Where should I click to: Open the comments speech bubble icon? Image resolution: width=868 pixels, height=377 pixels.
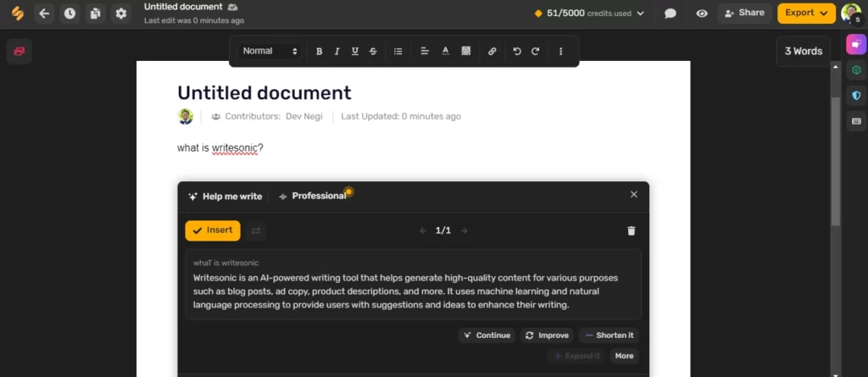pyautogui.click(x=670, y=14)
